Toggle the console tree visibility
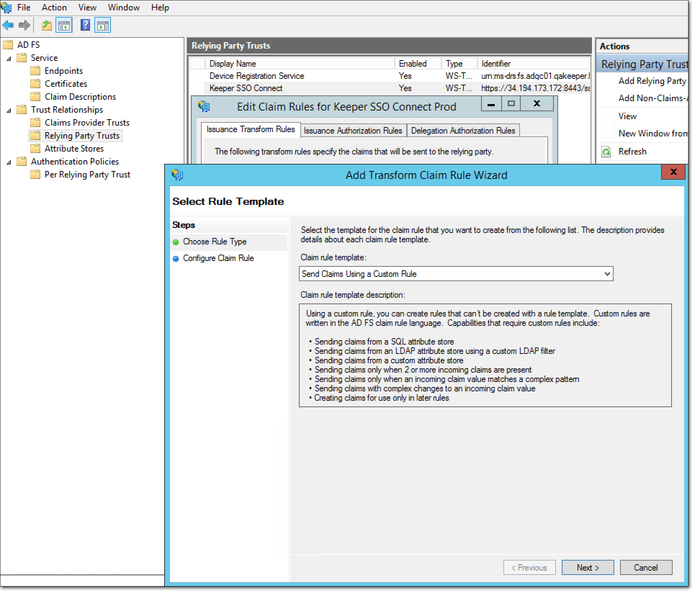This screenshot has height=598, width=700. click(x=63, y=24)
